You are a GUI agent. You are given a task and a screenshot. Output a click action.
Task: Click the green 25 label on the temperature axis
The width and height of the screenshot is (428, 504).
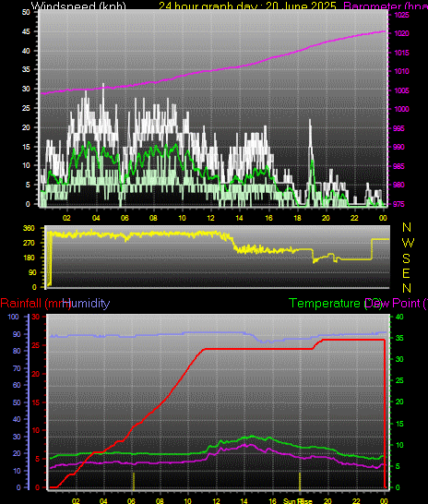point(399,380)
